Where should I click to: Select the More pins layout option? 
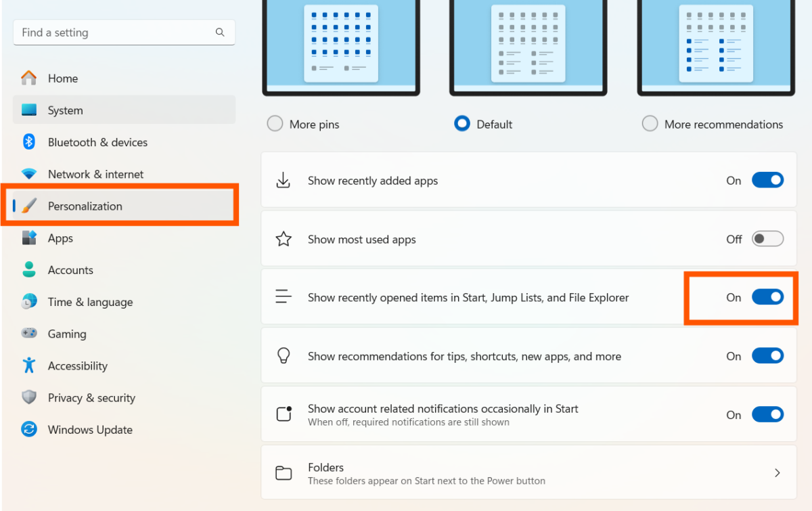pos(275,123)
